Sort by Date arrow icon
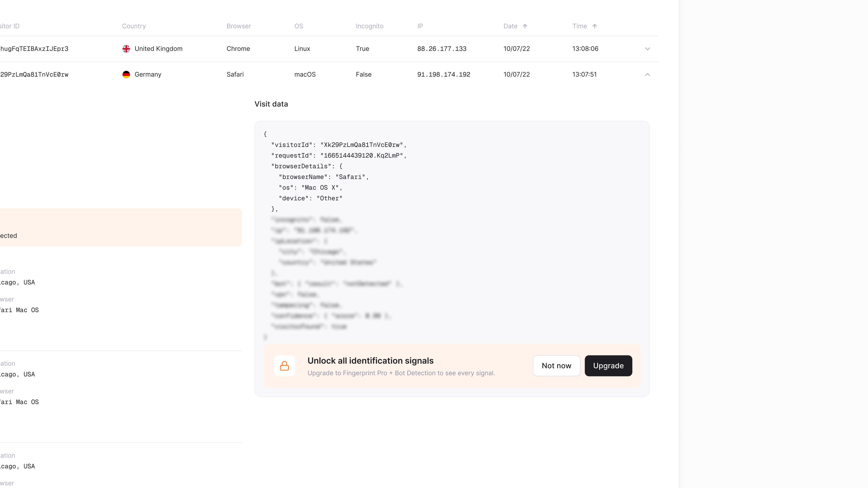 coord(525,26)
